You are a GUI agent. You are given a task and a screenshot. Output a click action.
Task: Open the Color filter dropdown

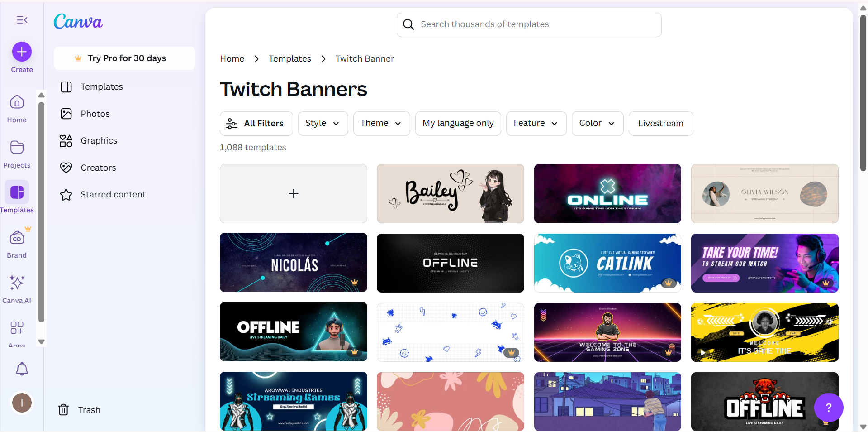[597, 123]
